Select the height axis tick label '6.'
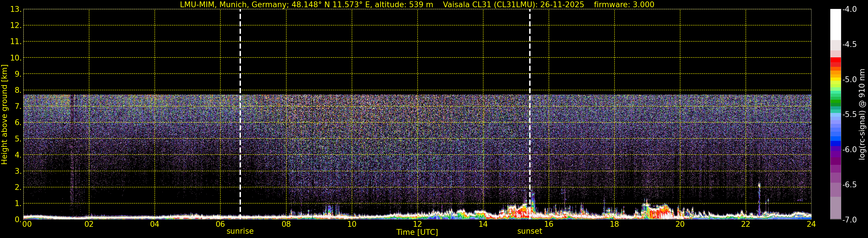 pyautogui.click(x=18, y=122)
